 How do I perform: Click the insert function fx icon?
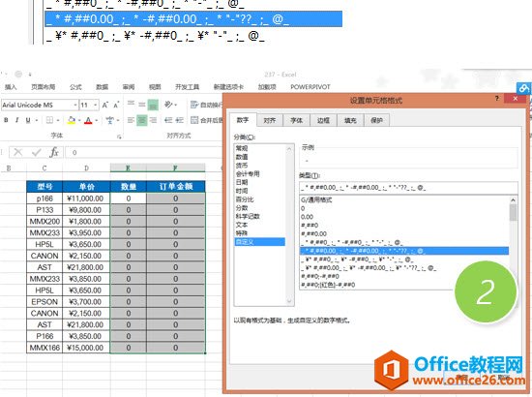coord(54,152)
